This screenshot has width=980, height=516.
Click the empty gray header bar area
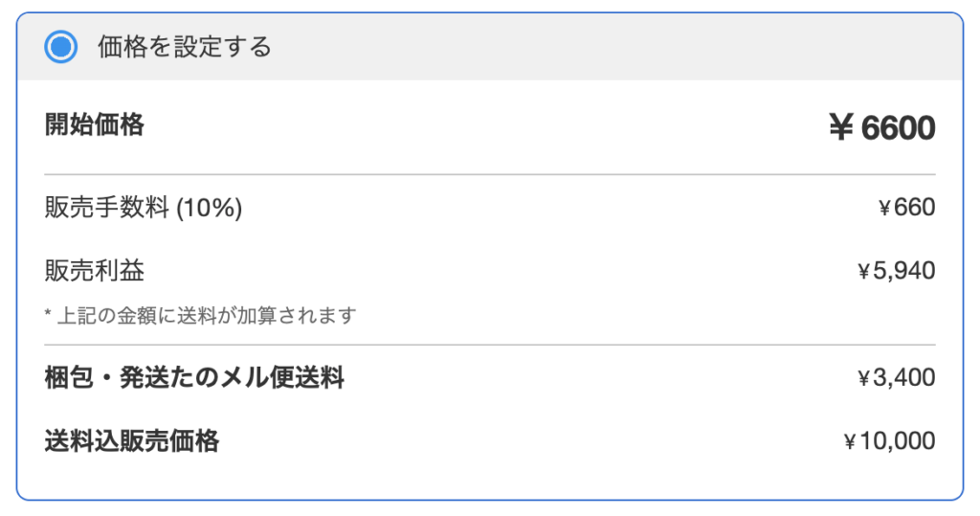click(612, 47)
